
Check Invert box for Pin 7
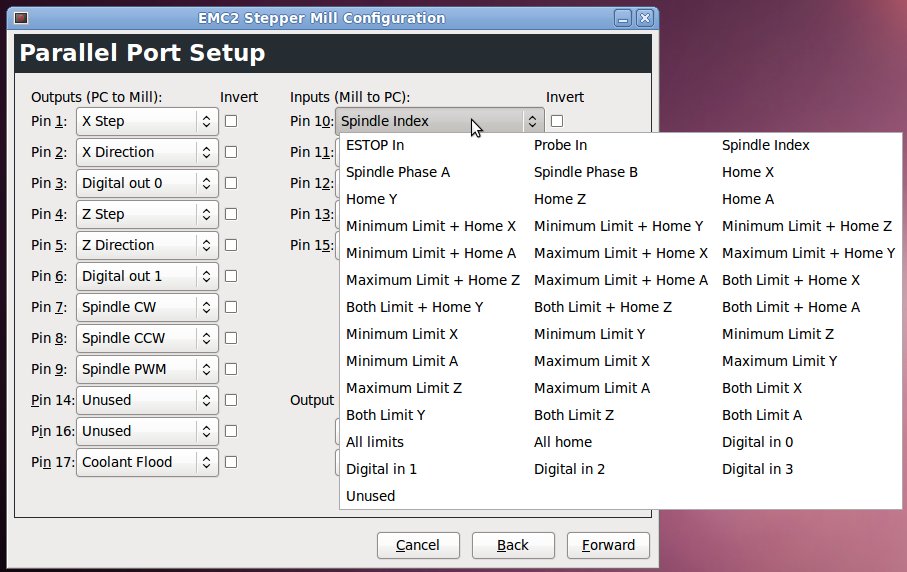click(x=231, y=307)
